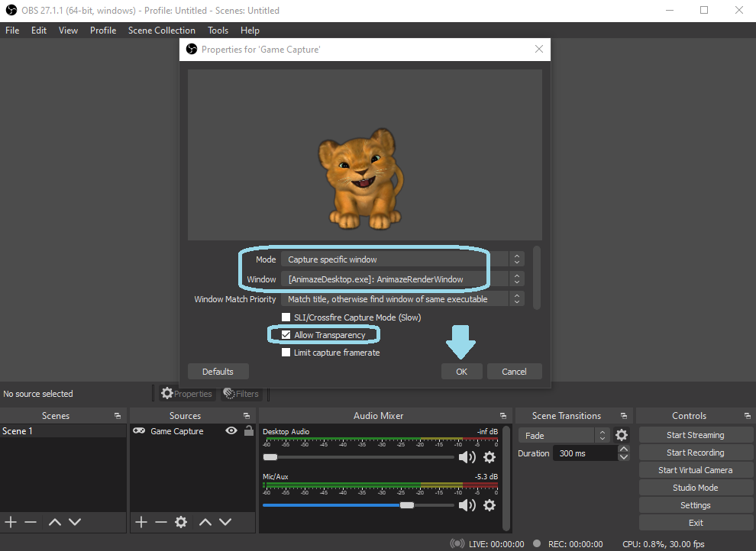This screenshot has height=551, width=756.
Task: Open the Fade transition settings gear
Action: (x=620, y=434)
